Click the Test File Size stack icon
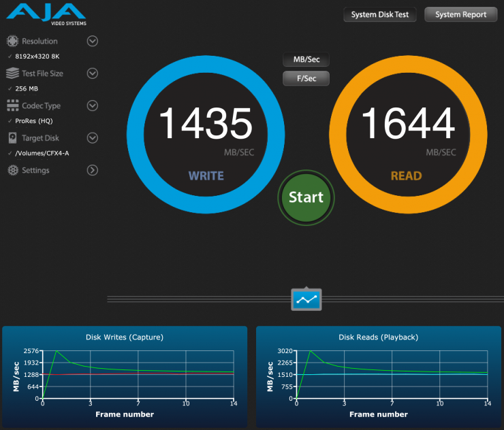This screenshot has height=430, width=504. coord(12,73)
